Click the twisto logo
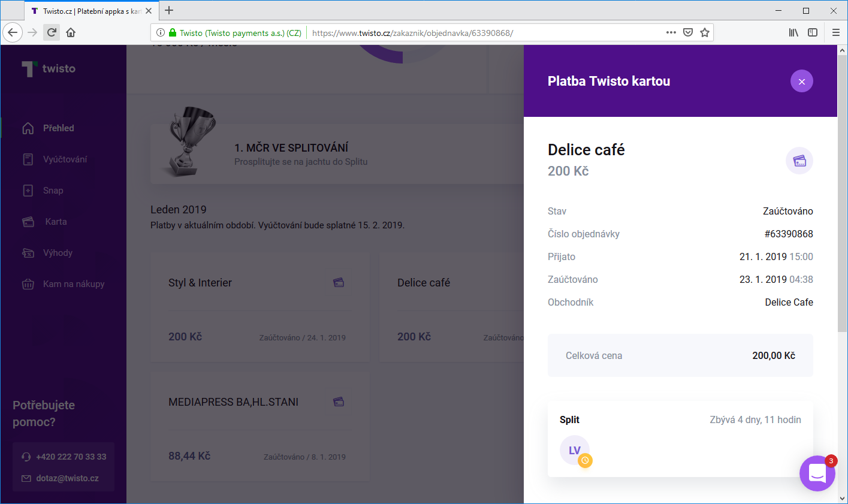Viewport: 848px width, 504px height. (49, 69)
